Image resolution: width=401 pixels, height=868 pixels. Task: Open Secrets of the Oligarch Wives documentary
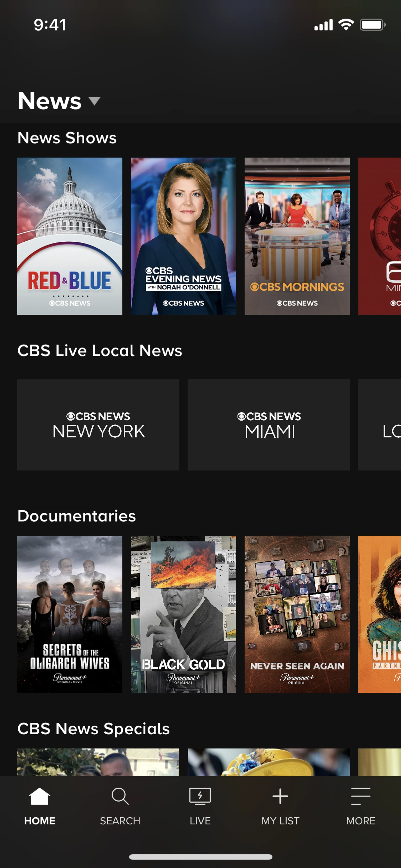click(x=70, y=614)
